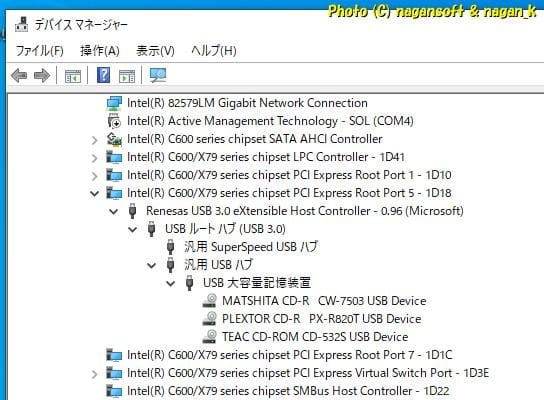Select PLEXTOR CD-R PX-R820T USB Device
Image resolution: width=544 pixels, height=400 pixels.
click(322, 318)
